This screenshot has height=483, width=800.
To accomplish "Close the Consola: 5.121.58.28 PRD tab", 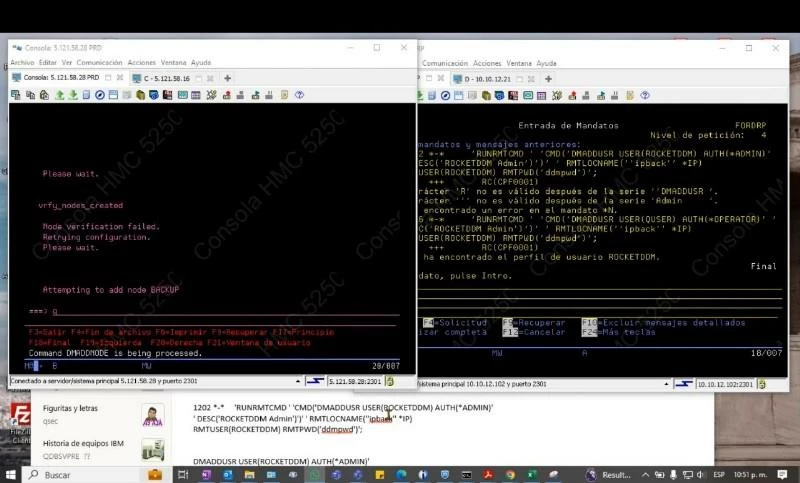I will [120, 78].
